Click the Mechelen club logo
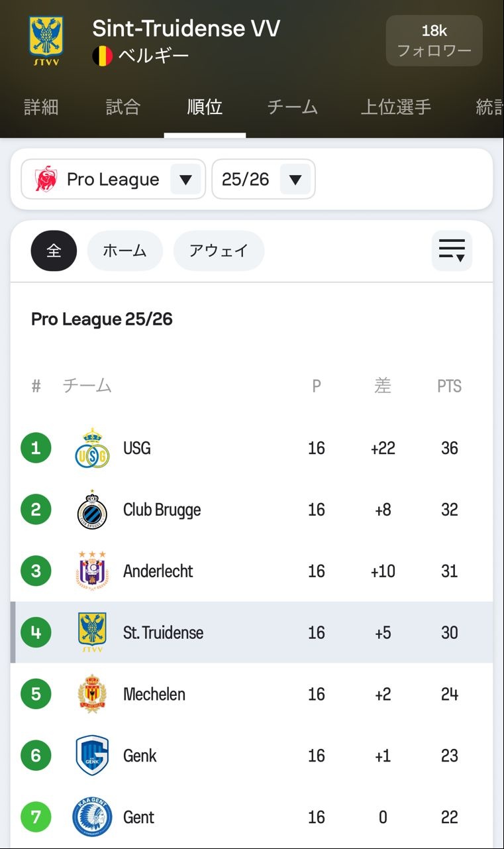 [92, 694]
